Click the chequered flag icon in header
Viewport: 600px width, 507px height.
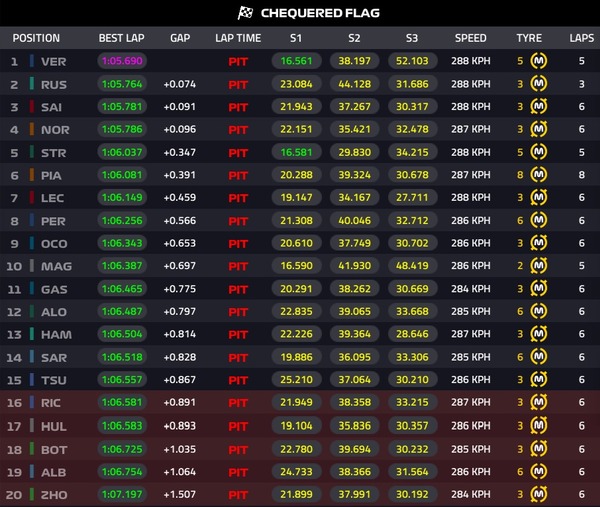(245, 13)
